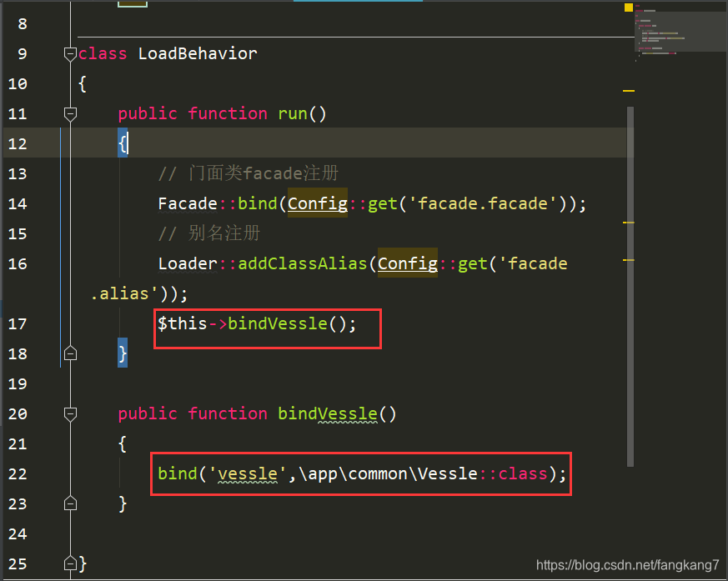Click Loader on line 16

coord(188,263)
